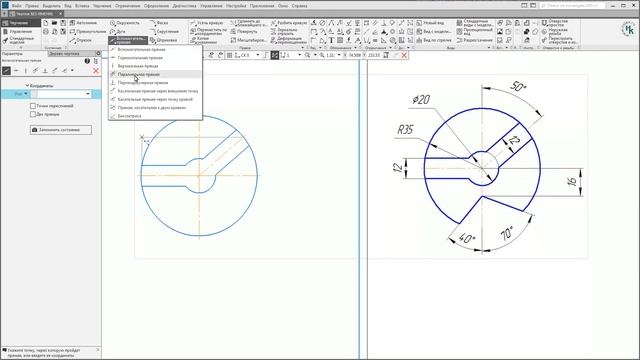Select the Автолиния tool

[x=84, y=23]
